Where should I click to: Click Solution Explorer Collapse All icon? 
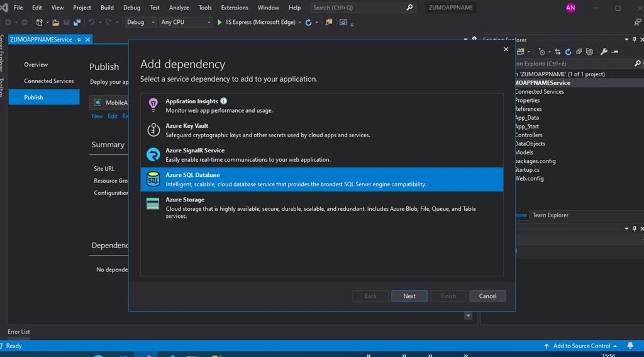[x=579, y=52]
